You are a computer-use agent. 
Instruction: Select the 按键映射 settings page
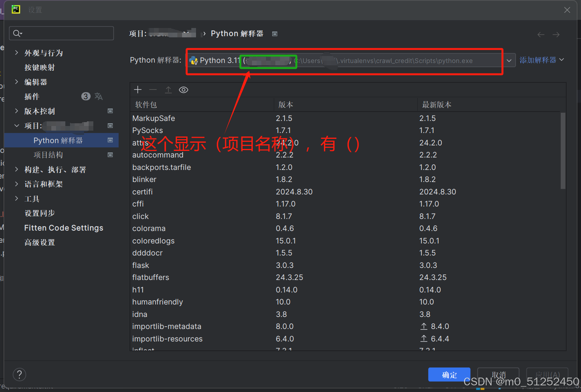40,67
